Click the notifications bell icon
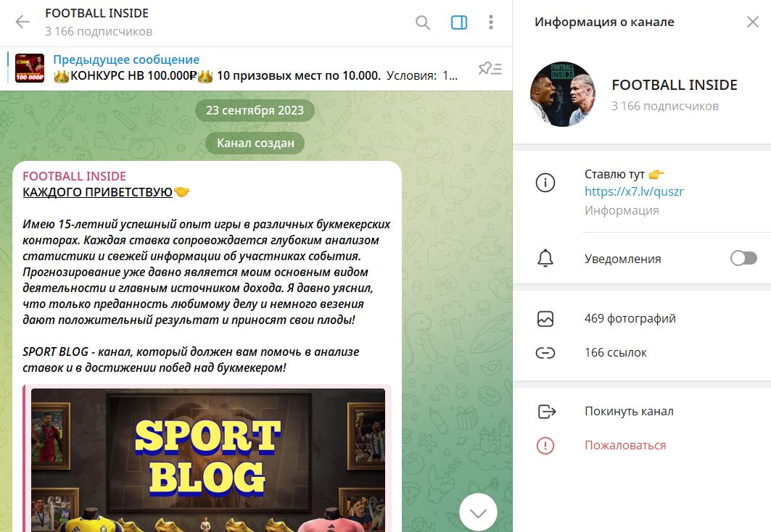This screenshot has height=532, width=771. coord(545,258)
